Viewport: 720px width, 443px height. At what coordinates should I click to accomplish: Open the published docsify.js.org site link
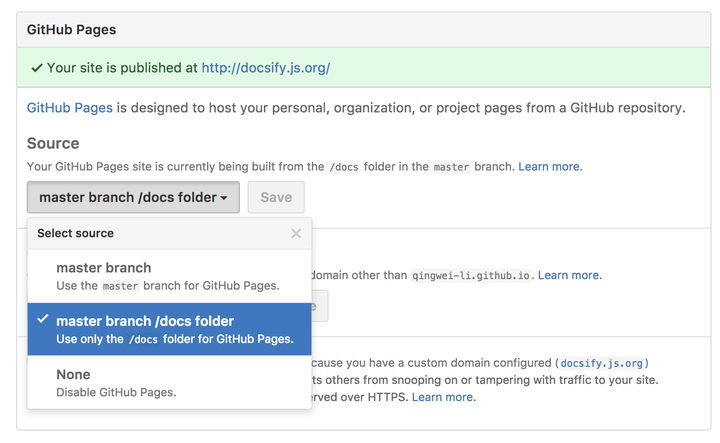click(265, 68)
